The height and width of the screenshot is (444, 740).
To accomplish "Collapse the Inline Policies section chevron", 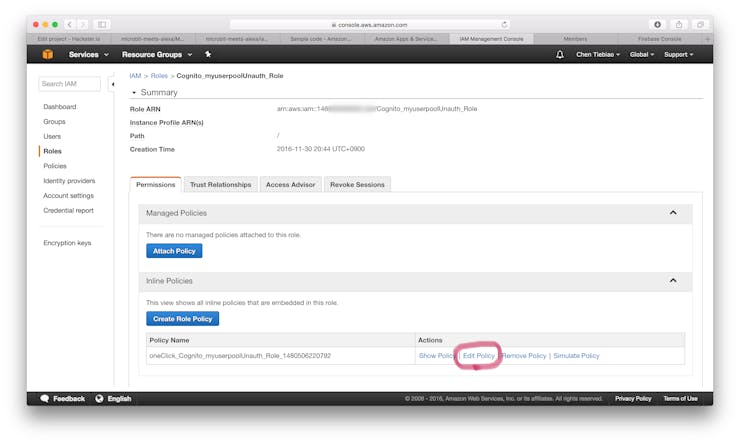I will 673,281.
